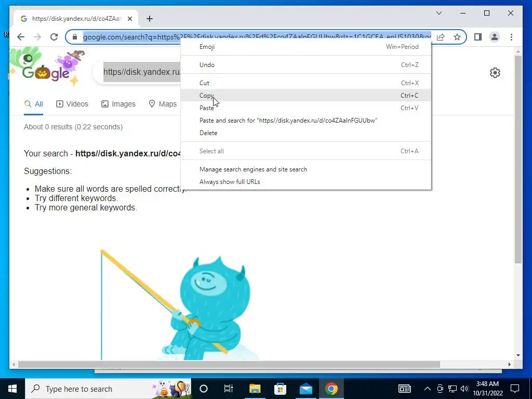Open the News and interests widget
The image size is (532, 399).
coord(404,389)
